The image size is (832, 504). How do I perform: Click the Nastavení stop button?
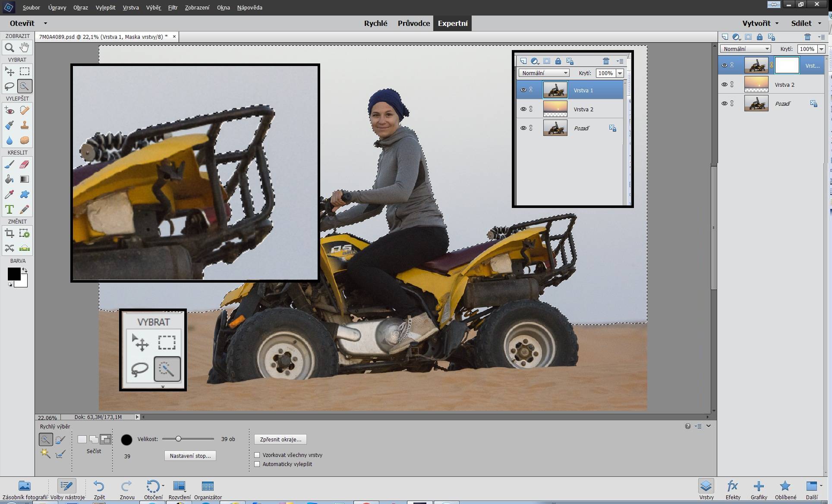tap(190, 456)
